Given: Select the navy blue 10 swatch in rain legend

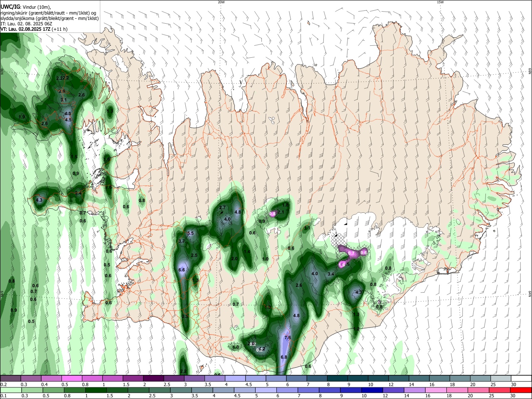Looking at the screenshot, I should coord(371,390).
